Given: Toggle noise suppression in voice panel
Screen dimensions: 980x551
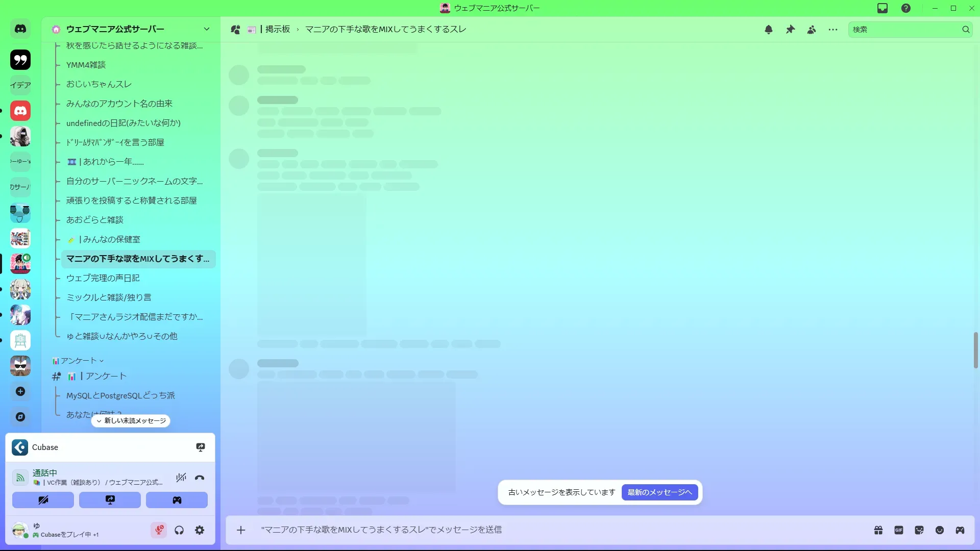Looking at the screenshot, I should [x=181, y=478].
